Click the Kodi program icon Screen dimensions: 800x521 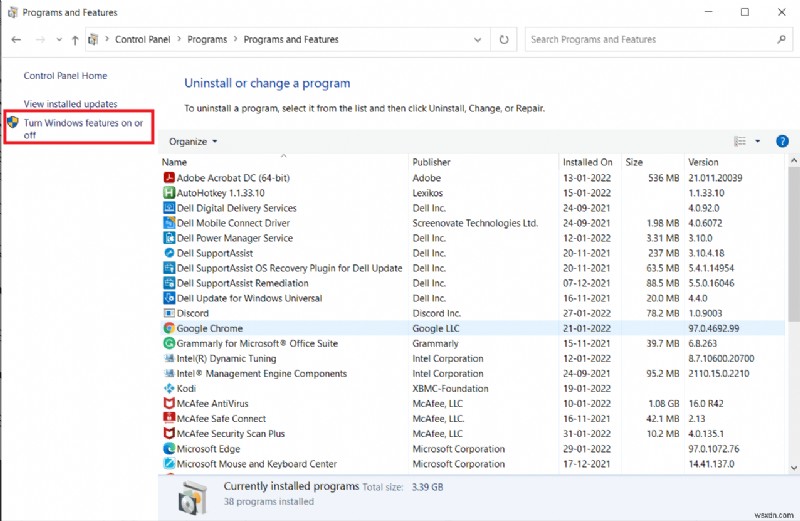tap(169, 388)
